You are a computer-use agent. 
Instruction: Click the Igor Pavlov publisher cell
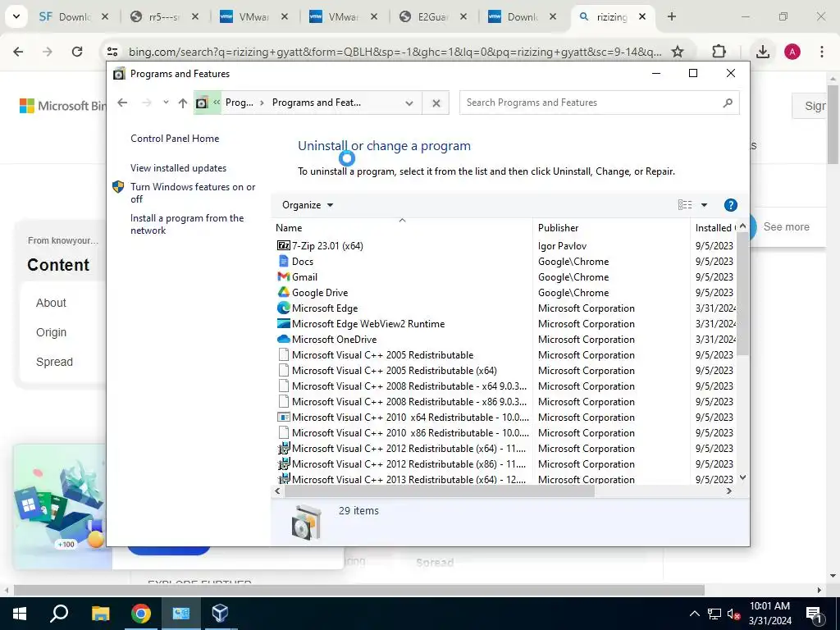click(562, 246)
